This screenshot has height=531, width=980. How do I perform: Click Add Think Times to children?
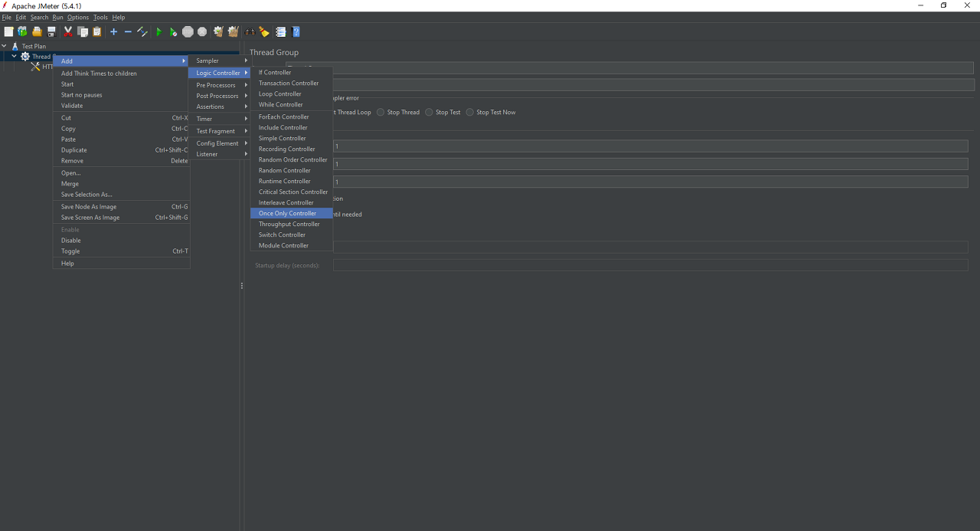[x=121, y=74]
